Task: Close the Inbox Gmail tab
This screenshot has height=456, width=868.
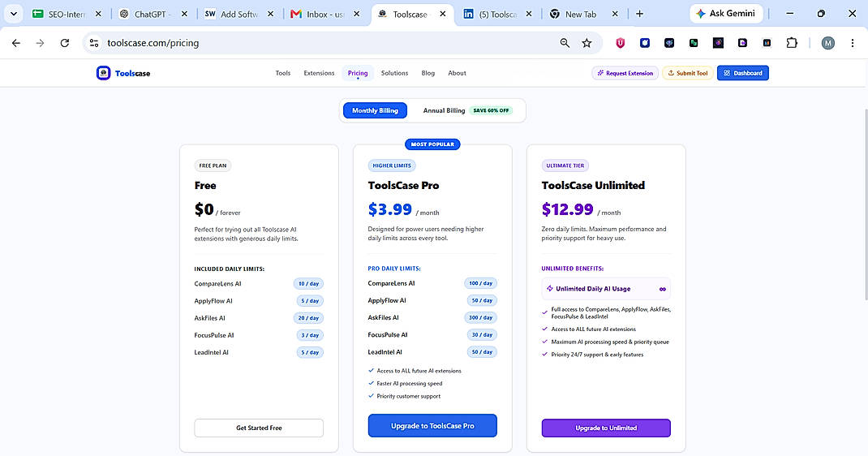Action: [x=356, y=14]
